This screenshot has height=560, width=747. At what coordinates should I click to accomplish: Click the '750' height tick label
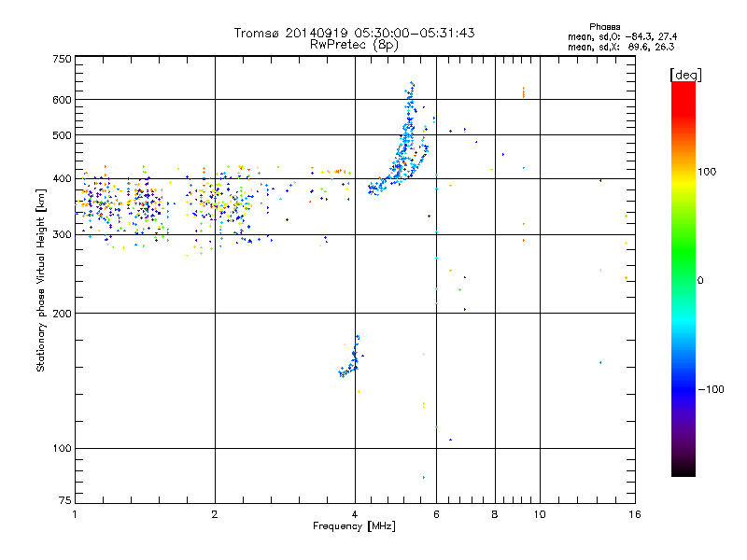coord(62,59)
